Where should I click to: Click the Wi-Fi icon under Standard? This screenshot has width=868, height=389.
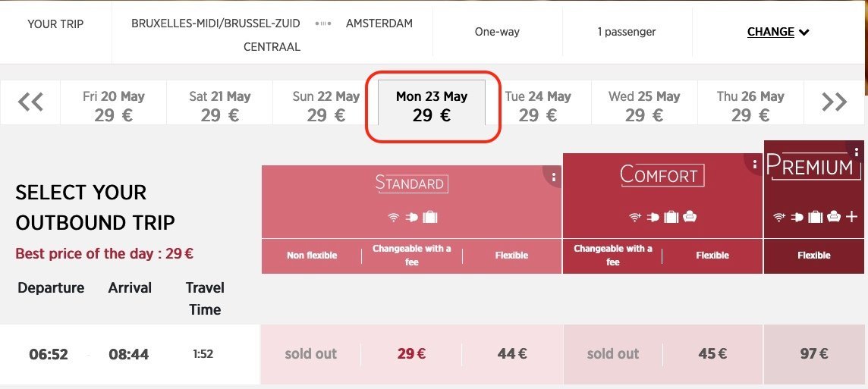393,218
